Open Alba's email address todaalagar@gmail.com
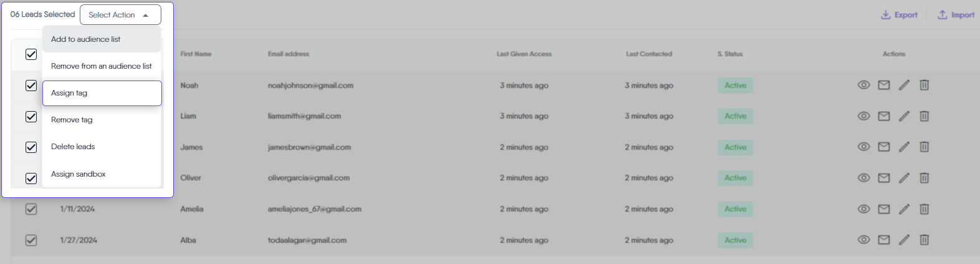The height and width of the screenshot is (264, 980). tap(307, 240)
